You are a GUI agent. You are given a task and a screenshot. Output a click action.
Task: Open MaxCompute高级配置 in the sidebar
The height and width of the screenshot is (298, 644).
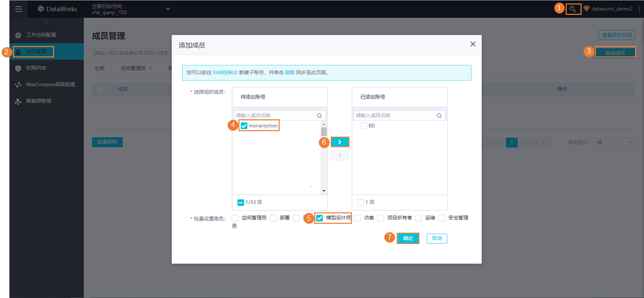coord(47,85)
